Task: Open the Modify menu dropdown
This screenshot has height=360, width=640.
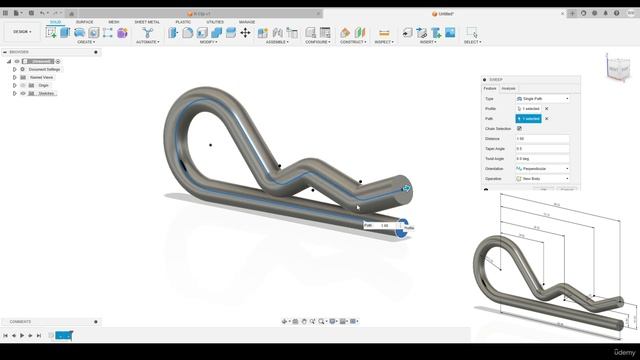Action: click(209, 42)
